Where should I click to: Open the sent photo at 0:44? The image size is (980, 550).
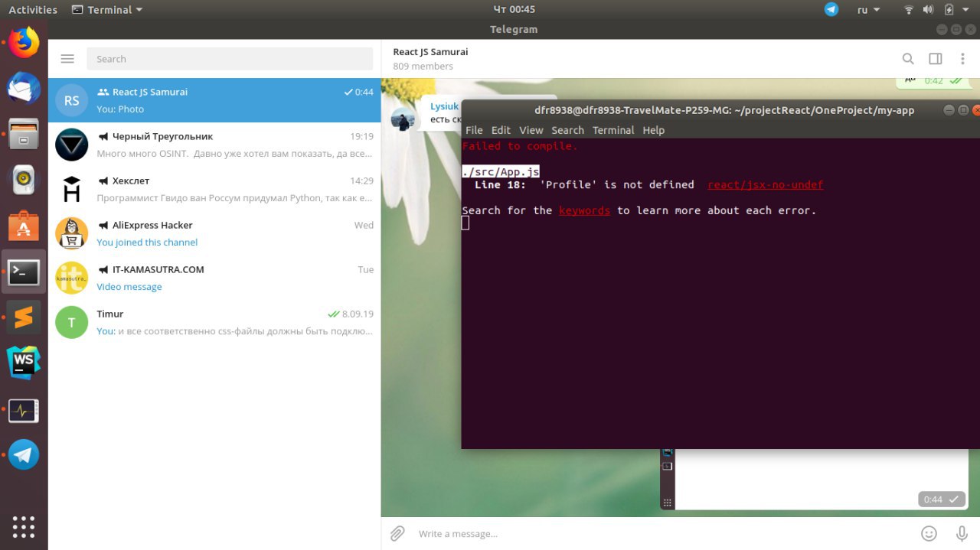[814, 480]
